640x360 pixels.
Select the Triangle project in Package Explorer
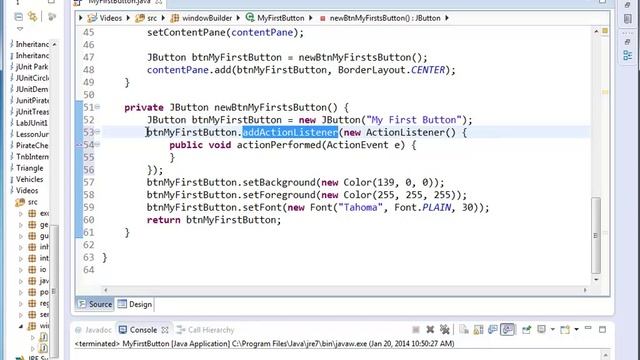pos(29,168)
